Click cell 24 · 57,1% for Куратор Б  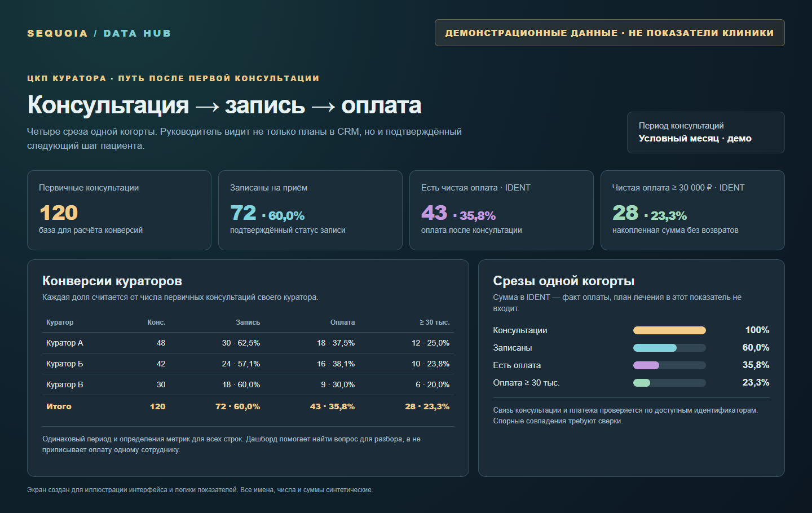[241, 364]
